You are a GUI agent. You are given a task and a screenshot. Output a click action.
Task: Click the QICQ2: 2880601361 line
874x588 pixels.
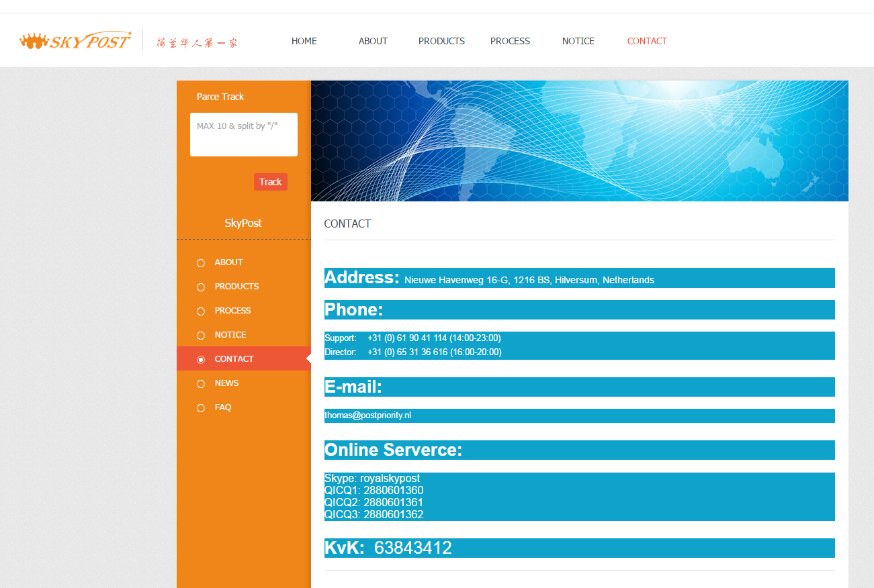tap(374, 503)
